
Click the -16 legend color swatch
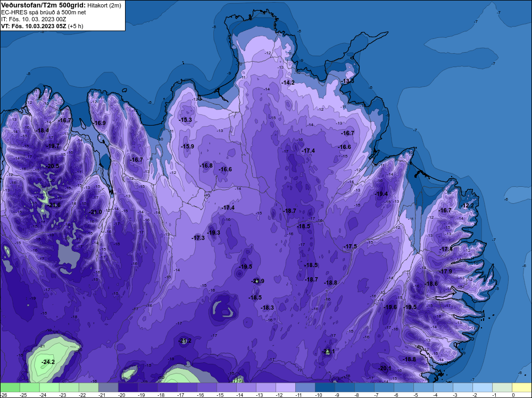tap(207, 387)
